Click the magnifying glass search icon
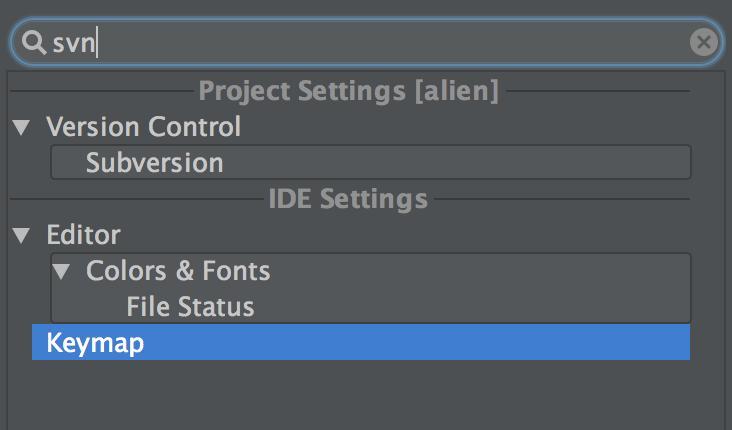 click(35, 42)
